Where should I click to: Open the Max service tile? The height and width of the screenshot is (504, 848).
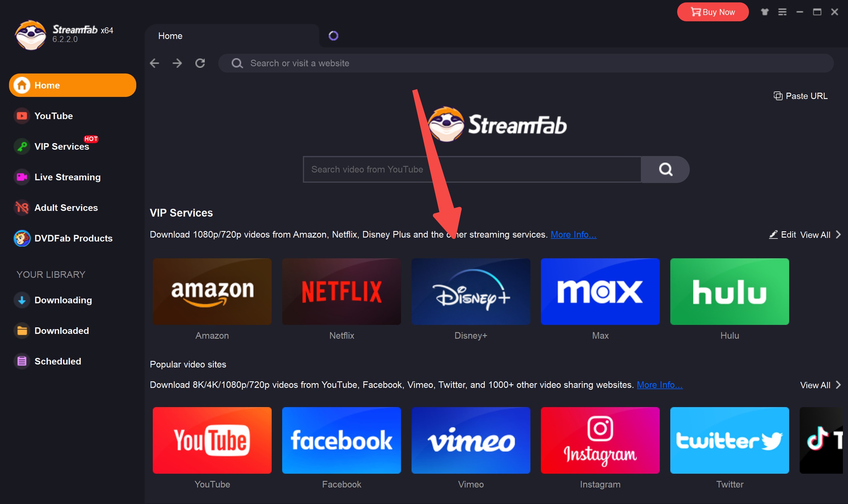[x=600, y=291]
